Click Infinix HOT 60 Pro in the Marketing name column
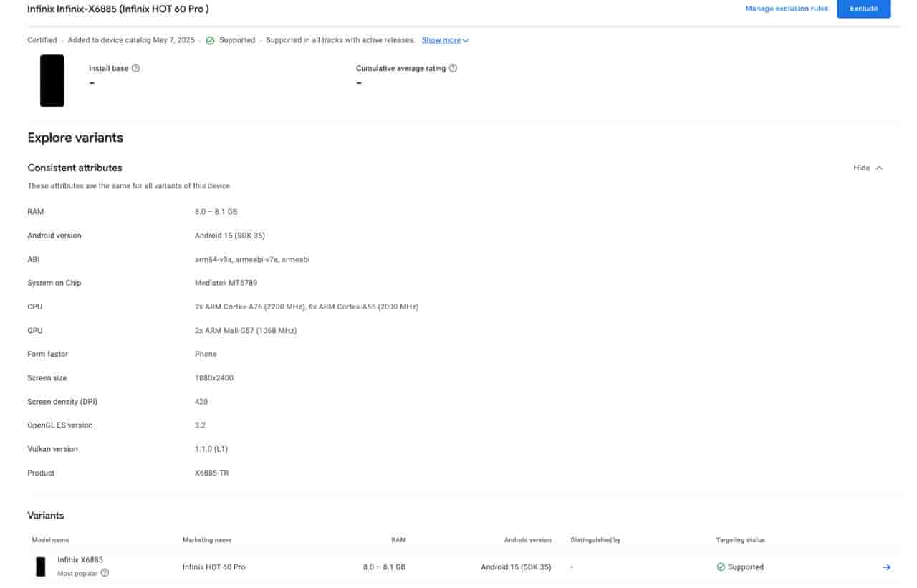The width and height of the screenshot is (917, 588). coord(213,567)
